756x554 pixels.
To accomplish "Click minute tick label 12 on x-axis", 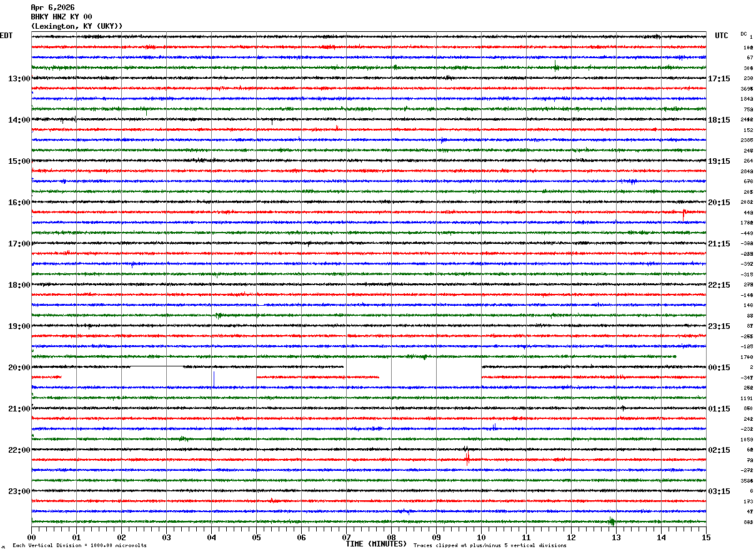I will point(571,537).
